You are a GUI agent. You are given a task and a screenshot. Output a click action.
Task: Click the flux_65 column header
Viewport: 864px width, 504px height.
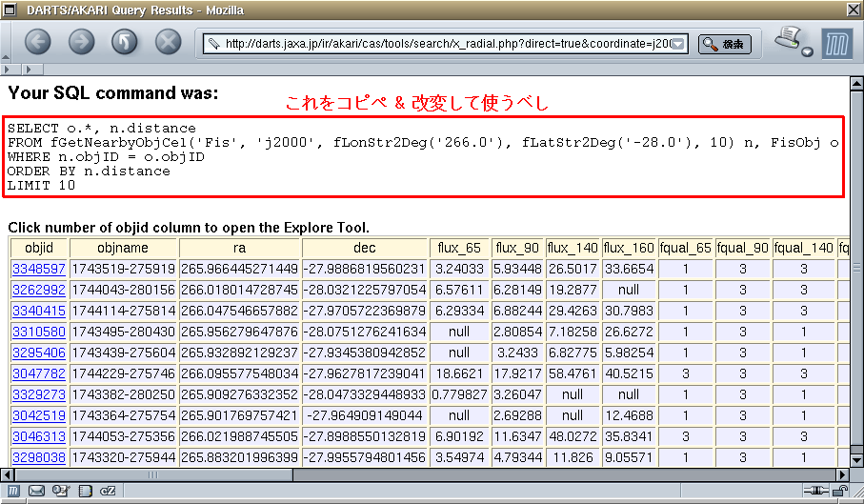click(x=459, y=248)
